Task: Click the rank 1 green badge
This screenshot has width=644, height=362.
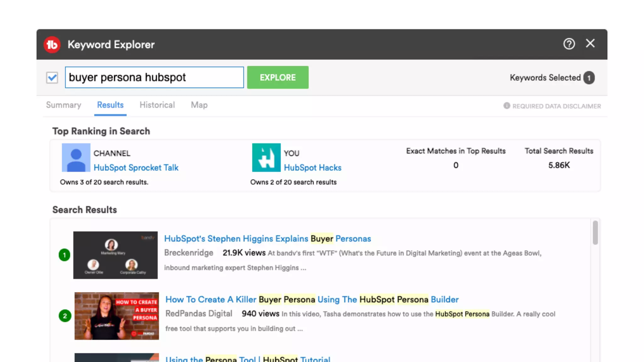Action: point(64,255)
